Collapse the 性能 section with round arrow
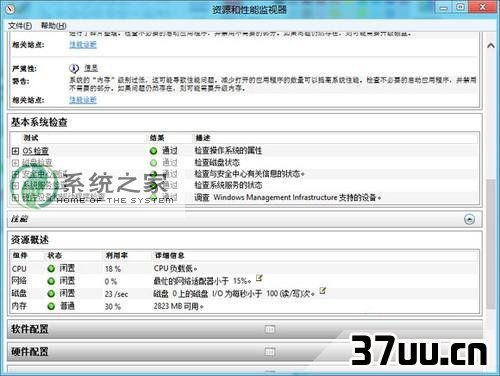The width and height of the screenshot is (500, 376). coord(469,219)
